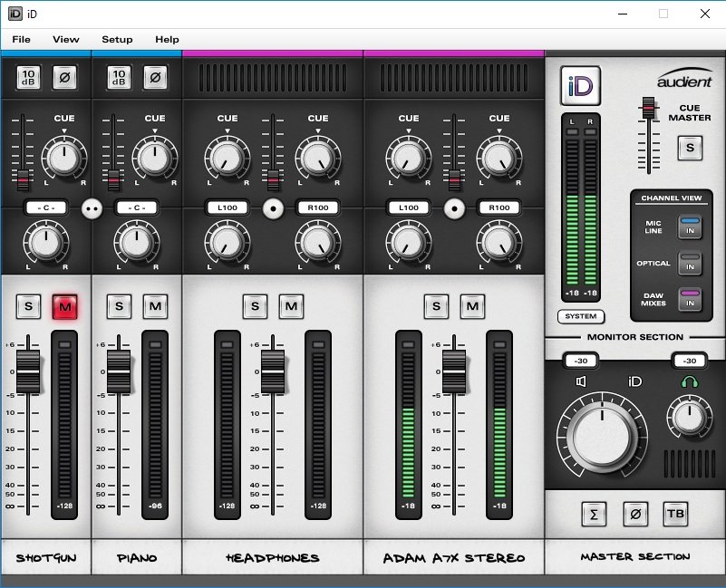This screenshot has height=588, width=726.
Task: Invert phase on the Piano channel
Action: (155, 77)
